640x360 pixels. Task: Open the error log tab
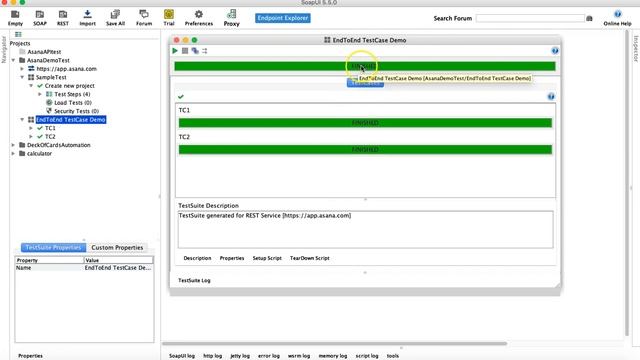click(269, 356)
